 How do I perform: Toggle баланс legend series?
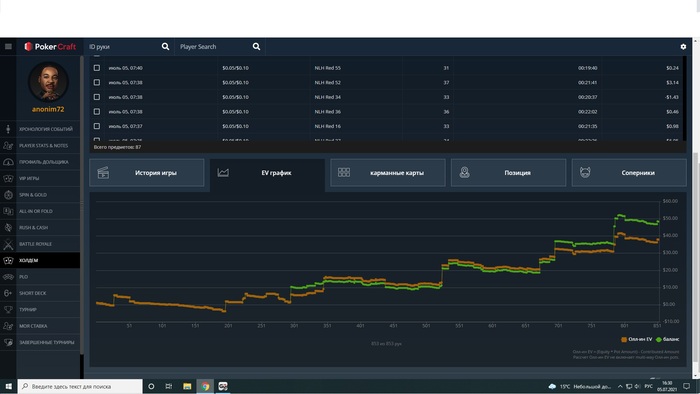pos(668,340)
